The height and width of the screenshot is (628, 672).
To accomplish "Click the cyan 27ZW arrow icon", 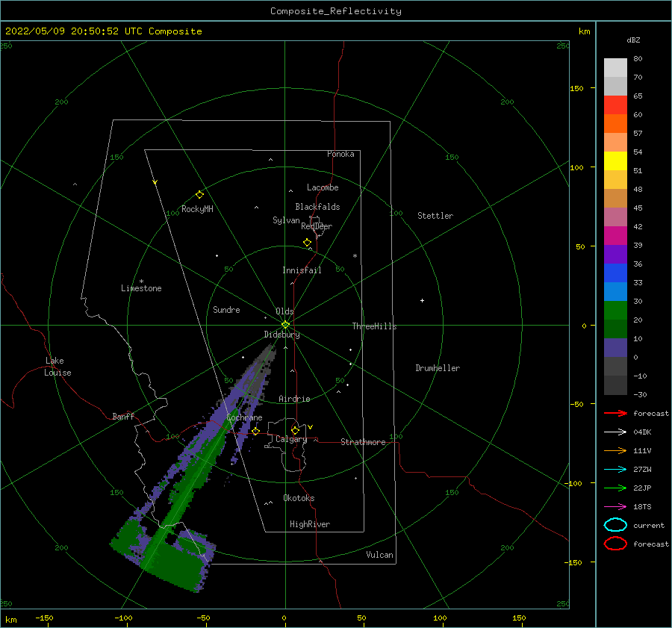I will click(615, 470).
